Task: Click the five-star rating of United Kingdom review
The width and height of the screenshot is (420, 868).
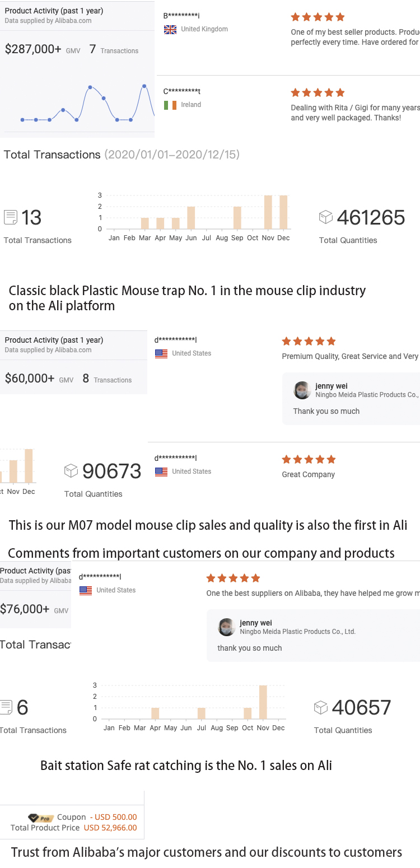Action: 318,17
